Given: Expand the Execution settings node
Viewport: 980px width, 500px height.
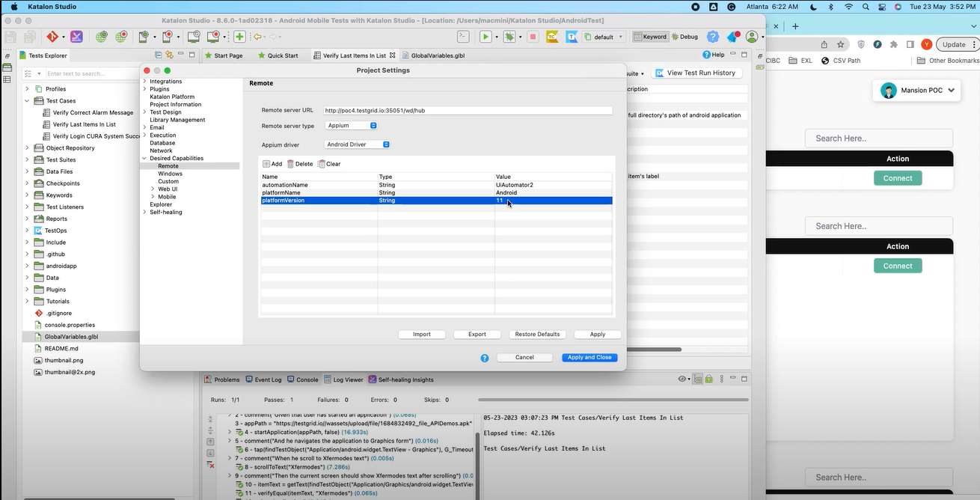Looking at the screenshot, I should click(144, 135).
